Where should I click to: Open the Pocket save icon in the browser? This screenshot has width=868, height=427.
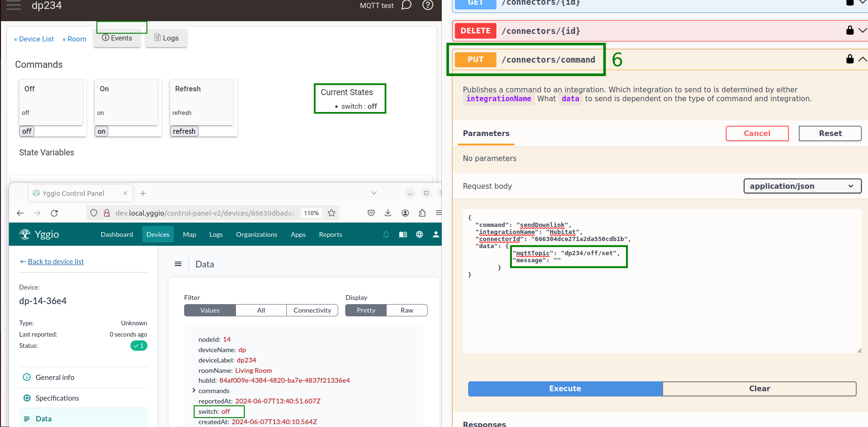pyautogui.click(x=371, y=213)
